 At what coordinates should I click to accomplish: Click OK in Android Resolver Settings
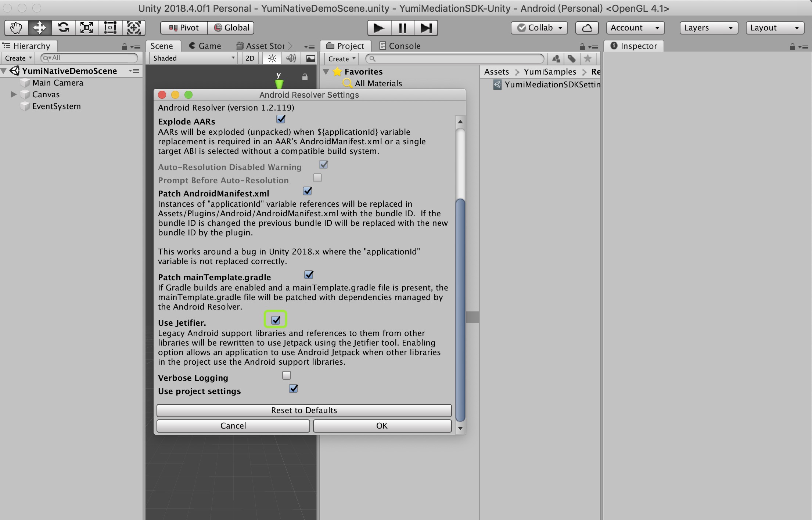click(x=382, y=426)
